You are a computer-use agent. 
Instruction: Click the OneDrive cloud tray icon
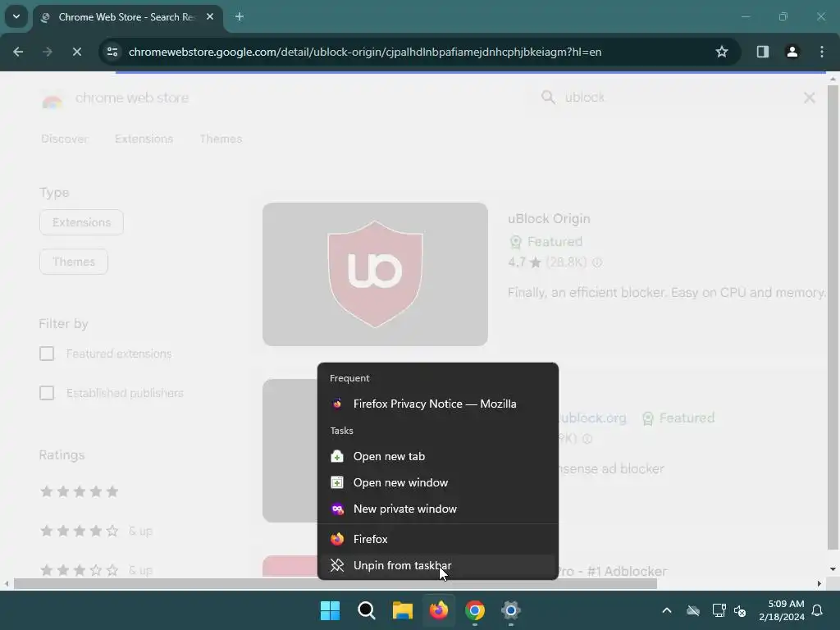pos(693,610)
